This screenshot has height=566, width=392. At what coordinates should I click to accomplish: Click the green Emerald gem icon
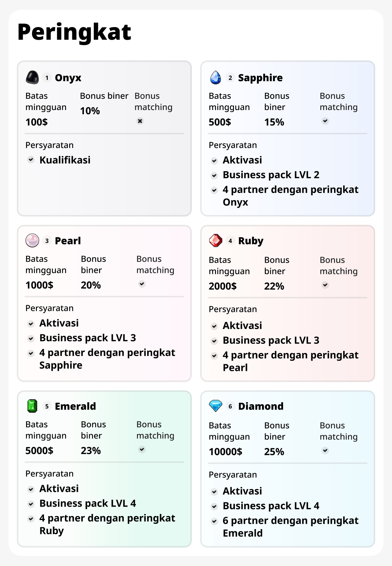32,406
